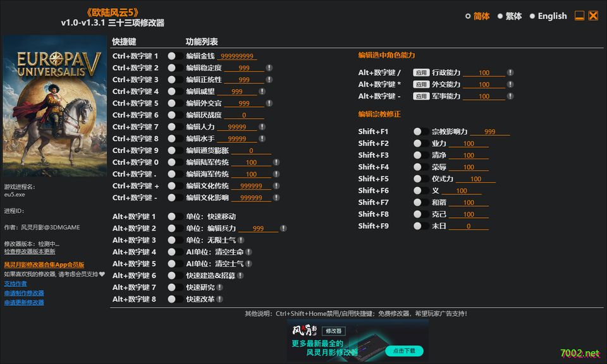This screenshot has height=364, width=607.
Task: Minimize the trainer window
Action: [579, 15]
